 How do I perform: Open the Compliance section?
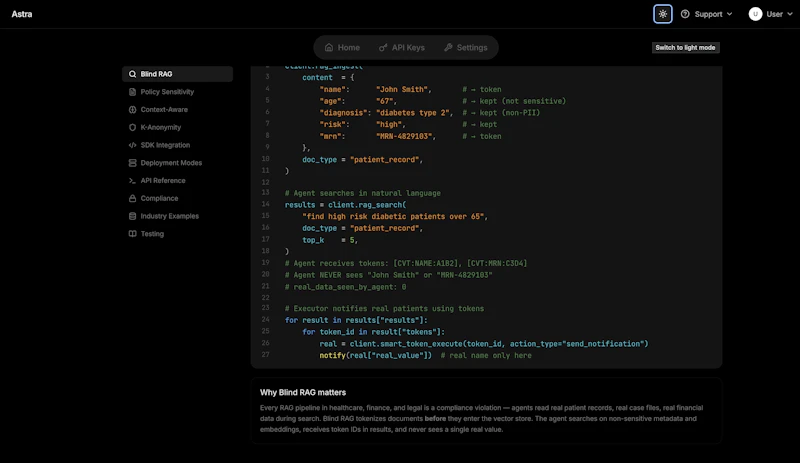(x=177, y=199)
